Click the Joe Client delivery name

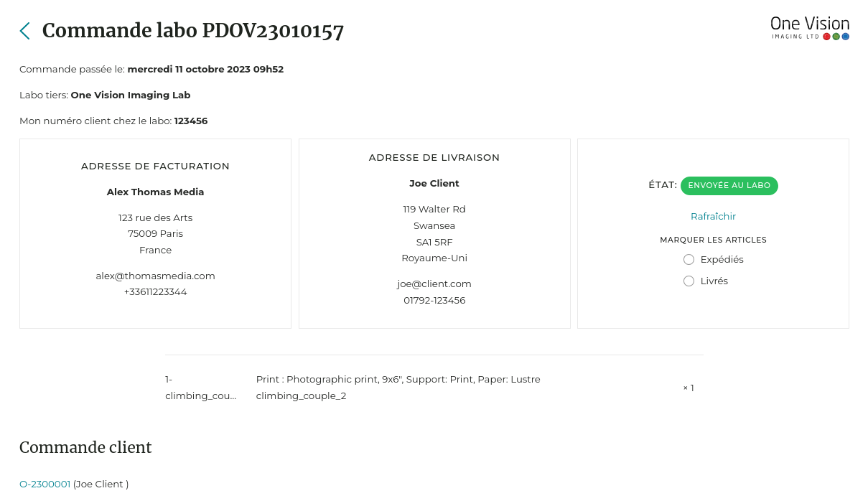tap(434, 183)
